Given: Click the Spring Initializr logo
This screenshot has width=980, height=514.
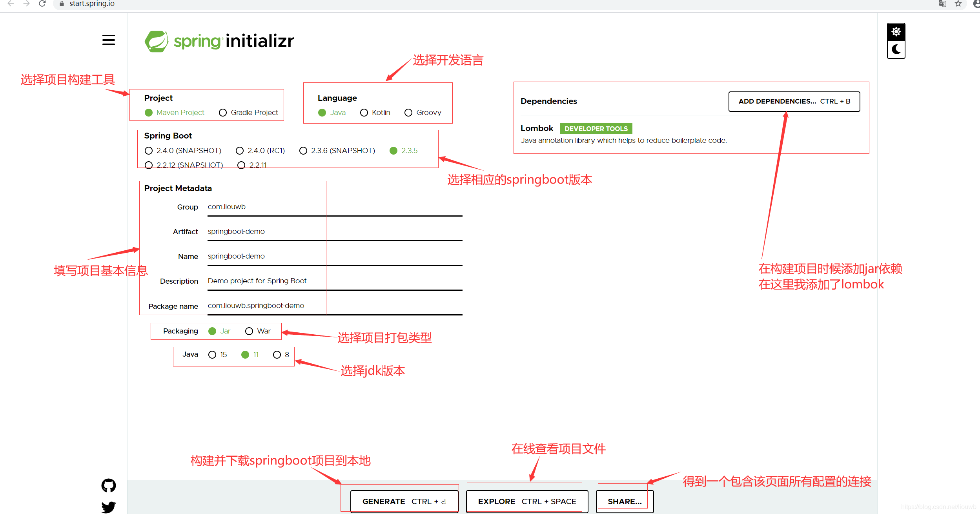Looking at the screenshot, I should click(219, 41).
